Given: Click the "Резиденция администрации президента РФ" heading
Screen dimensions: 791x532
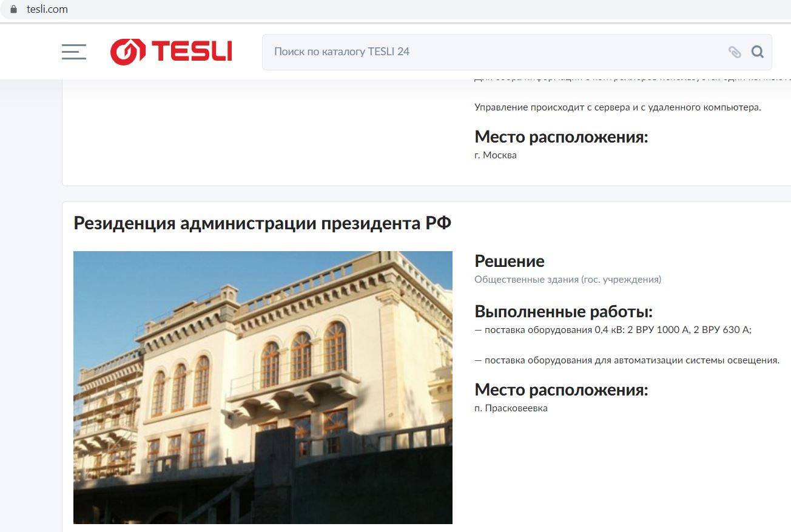Looking at the screenshot, I should 262,223.
